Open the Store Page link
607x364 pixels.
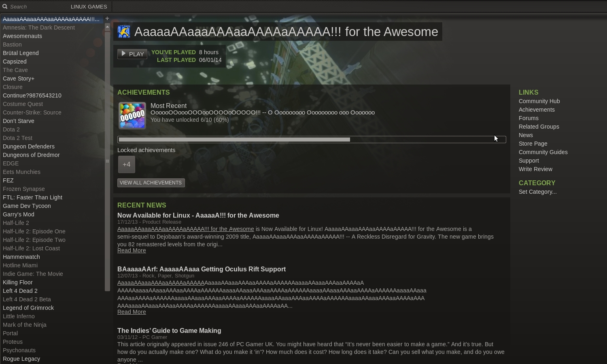(x=533, y=144)
